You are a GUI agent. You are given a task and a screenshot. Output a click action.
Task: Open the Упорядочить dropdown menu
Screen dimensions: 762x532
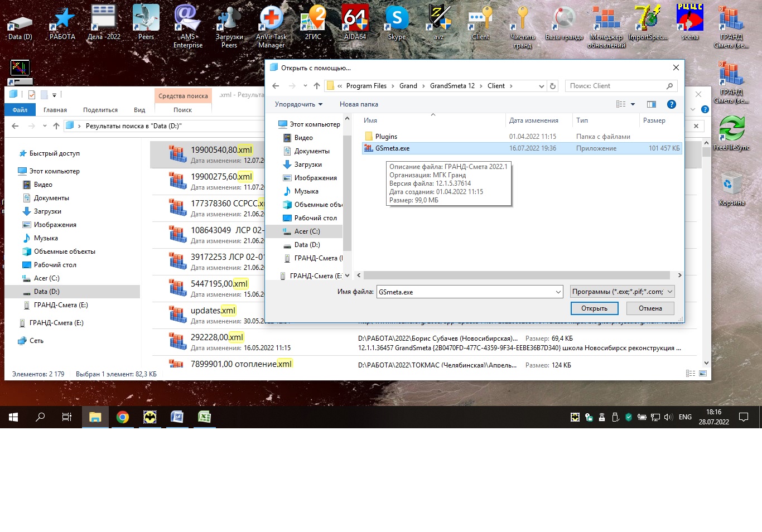click(298, 104)
